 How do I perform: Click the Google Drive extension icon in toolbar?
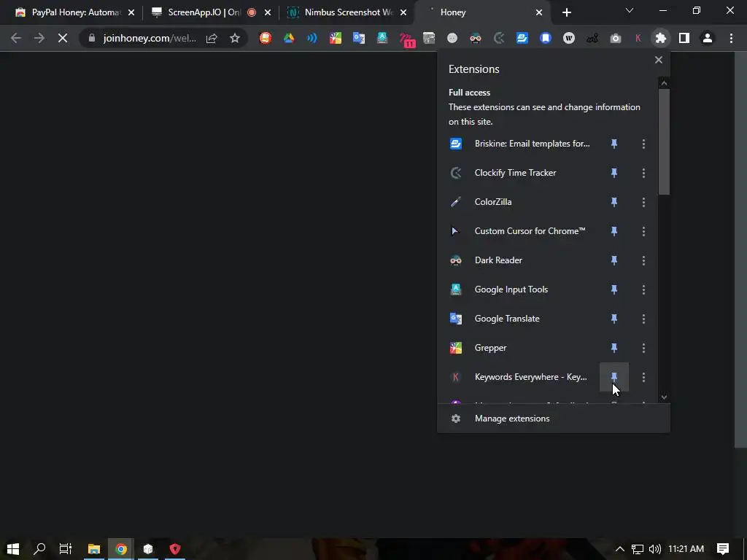pos(289,38)
